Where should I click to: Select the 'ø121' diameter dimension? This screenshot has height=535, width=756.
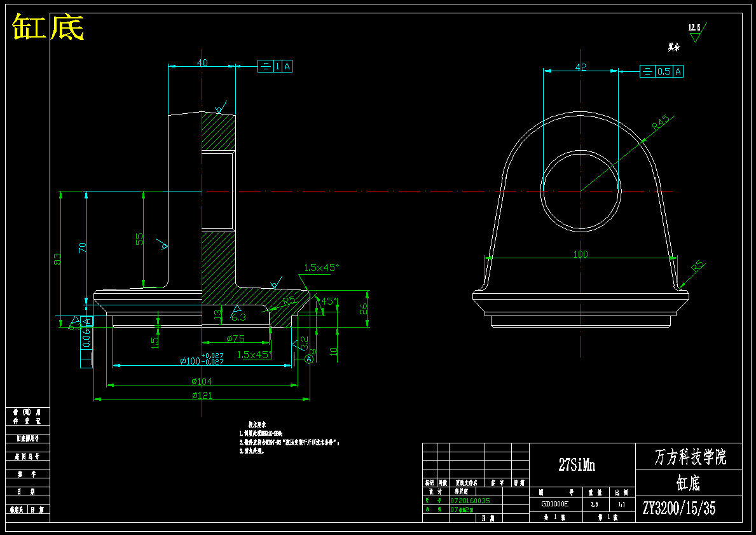202,396
